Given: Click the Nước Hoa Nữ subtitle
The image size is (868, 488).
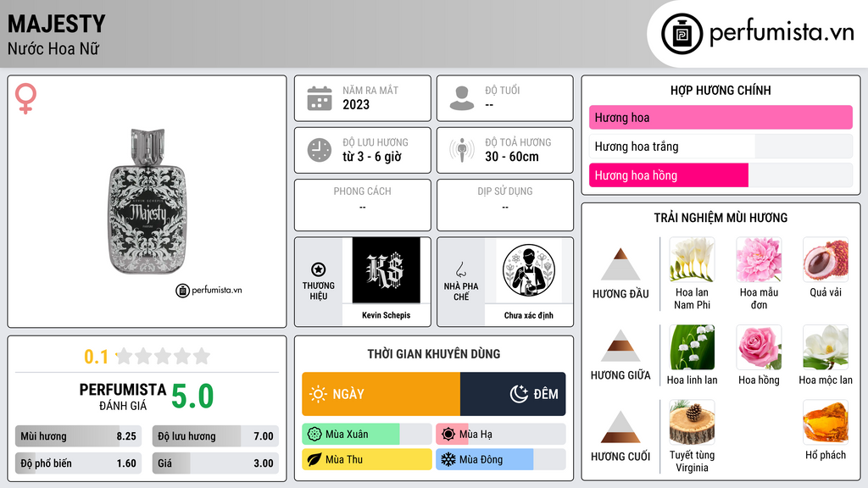Looking at the screenshot, I should coord(53,48).
